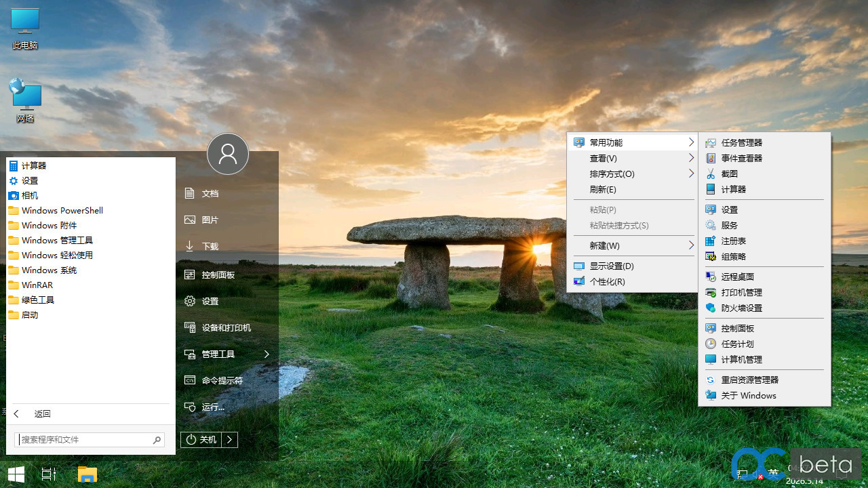Open Task View on the taskbar
The width and height of the screenshot is (868, 488).
49,474
